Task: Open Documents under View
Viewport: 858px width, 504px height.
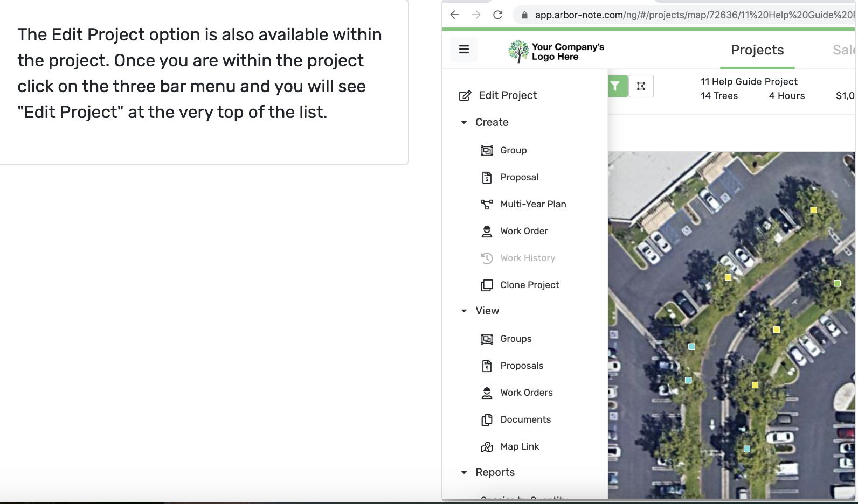Action: click(525, 420)
